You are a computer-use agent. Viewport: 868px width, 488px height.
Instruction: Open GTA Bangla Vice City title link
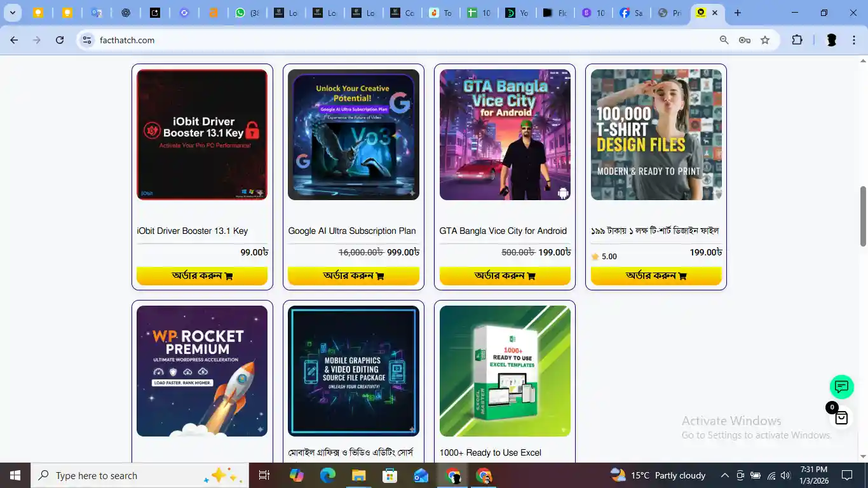tap(503, 231)
